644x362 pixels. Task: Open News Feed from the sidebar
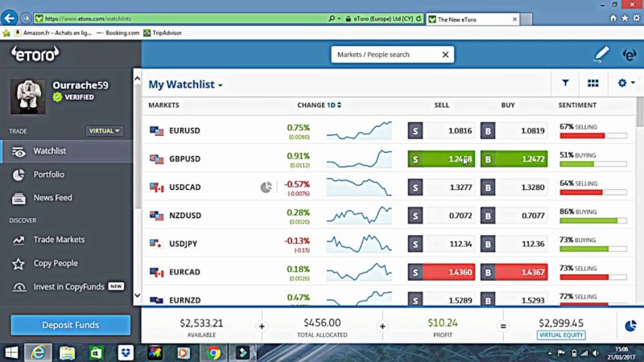52,198
